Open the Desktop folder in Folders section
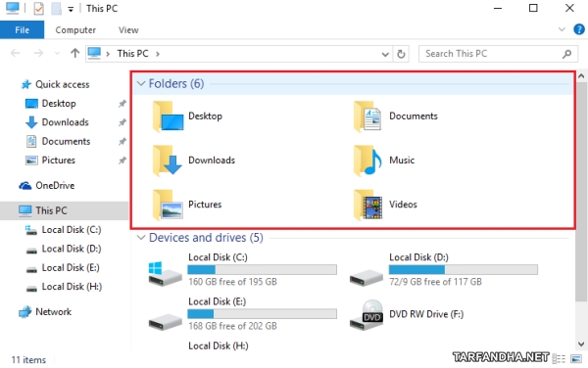Viewport: 588px width, 368px height. tap(168, 116)
